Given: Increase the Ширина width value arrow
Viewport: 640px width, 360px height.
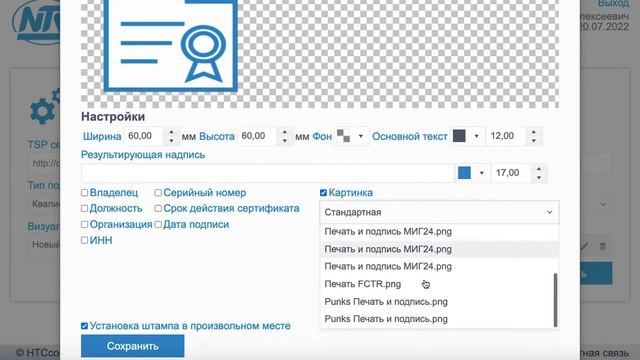Looking at the screenshot, I should coord(171,132).
